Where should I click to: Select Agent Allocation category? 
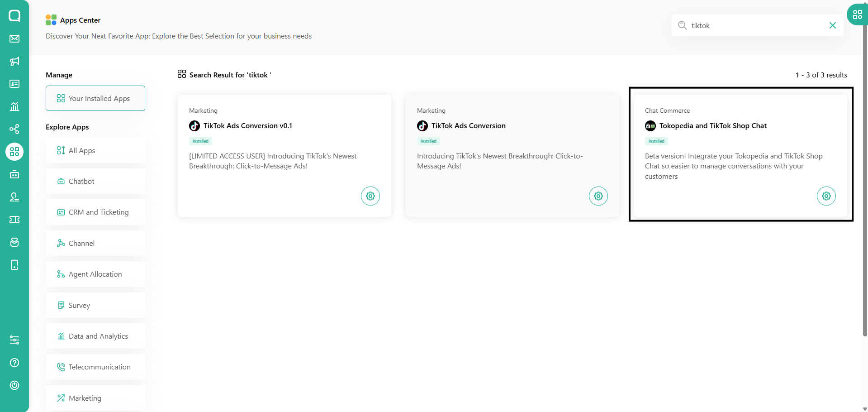[x=95, y=274]
